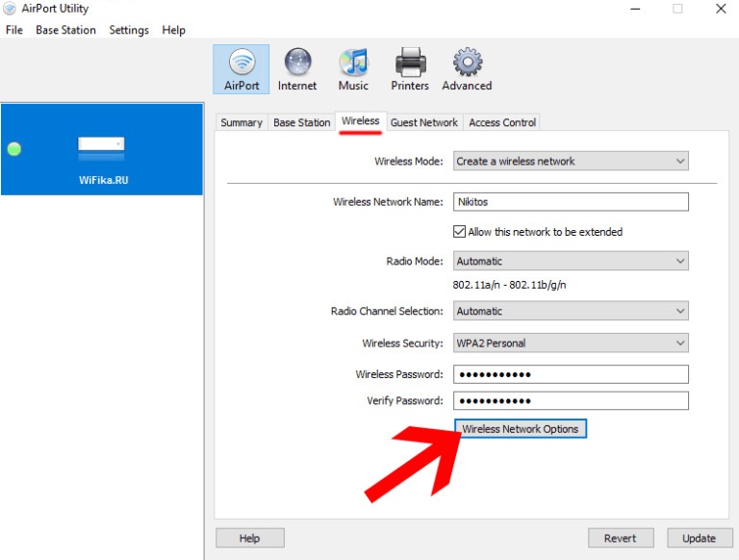Viewport: 739px width, 560px height.
Task: Focus the Wireless Password field
Action: 571,374
